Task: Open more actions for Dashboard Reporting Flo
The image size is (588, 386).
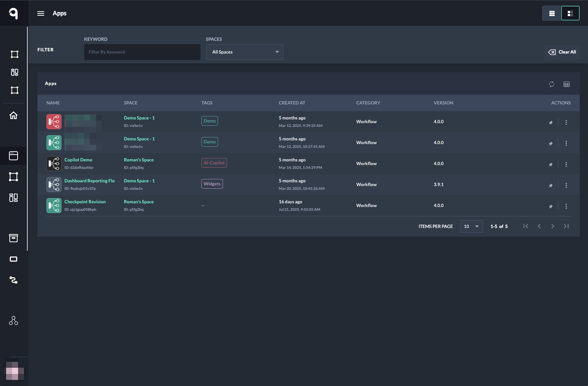Action: 566,185
